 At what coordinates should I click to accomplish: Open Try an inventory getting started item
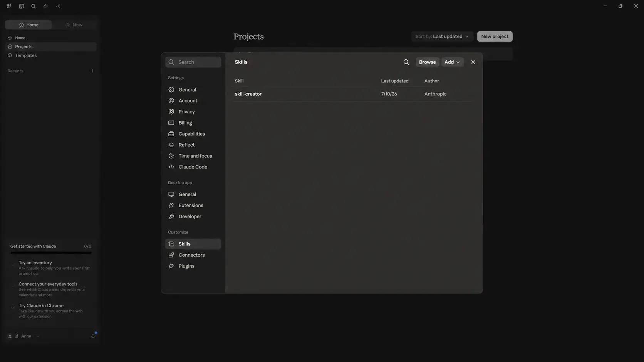pyautogui.click(x=51, y=268)
